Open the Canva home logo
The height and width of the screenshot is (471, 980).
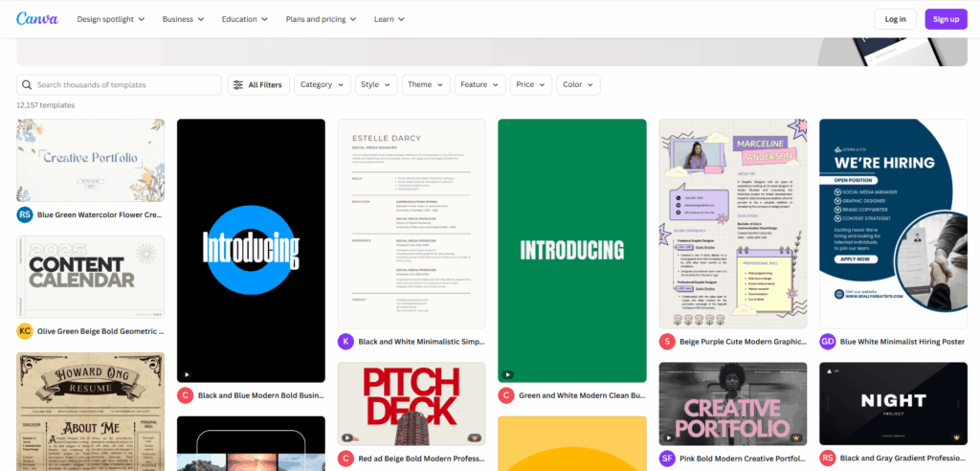[37, 19]
